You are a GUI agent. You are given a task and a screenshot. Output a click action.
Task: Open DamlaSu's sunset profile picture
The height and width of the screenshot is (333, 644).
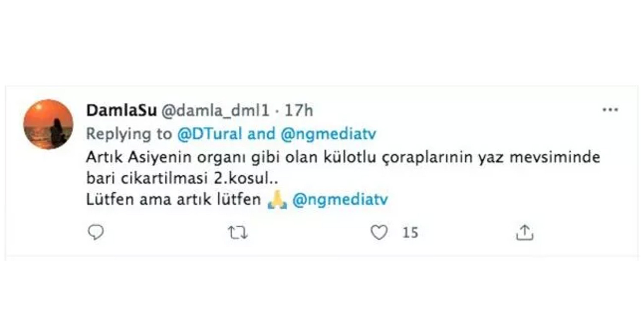click(48, 124)
